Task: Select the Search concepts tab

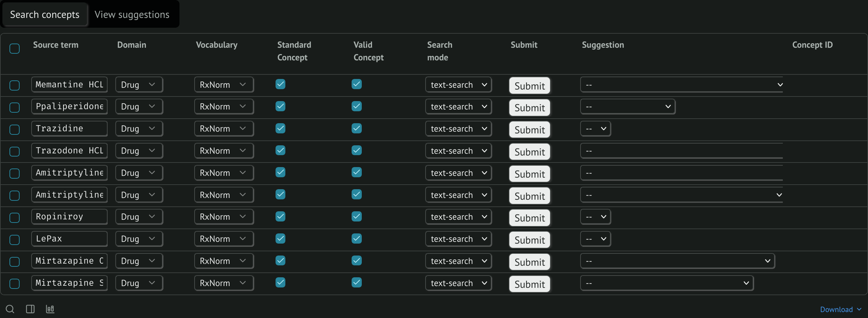Action: (45, 14)
